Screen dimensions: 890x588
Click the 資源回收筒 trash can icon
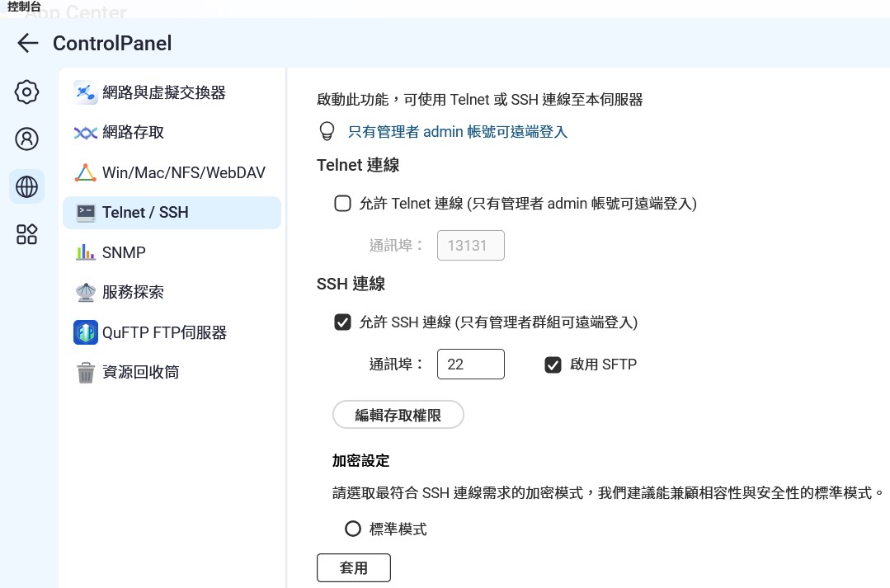pyautogui.click(x=86, y=373)
